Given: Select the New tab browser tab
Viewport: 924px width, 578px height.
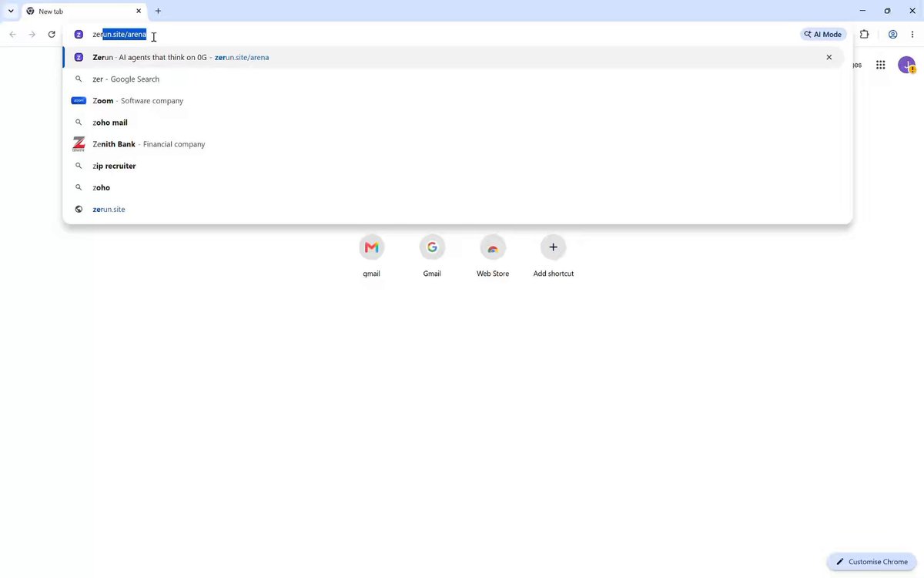Looking at the screenshot, I should coord(83,12).
